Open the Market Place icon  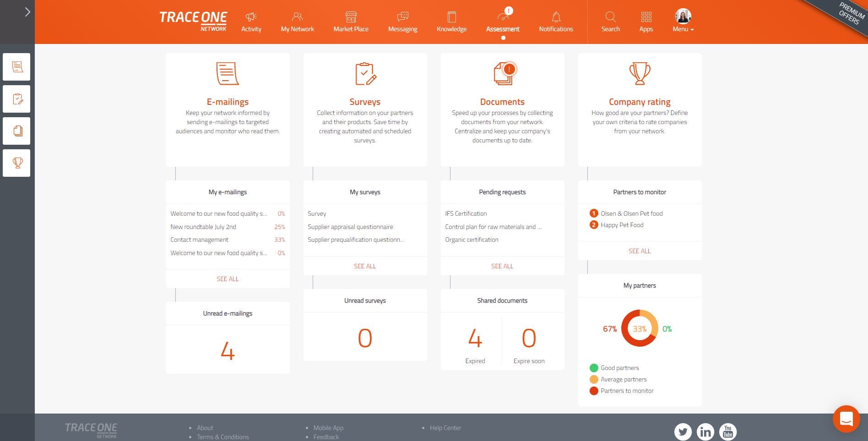coord(351,21)
